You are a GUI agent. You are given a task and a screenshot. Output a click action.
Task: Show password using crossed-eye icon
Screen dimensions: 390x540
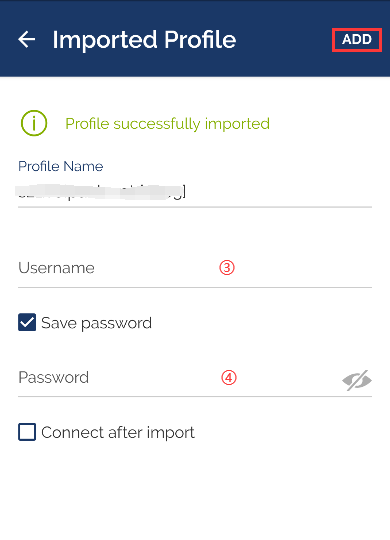coord(357,380)
